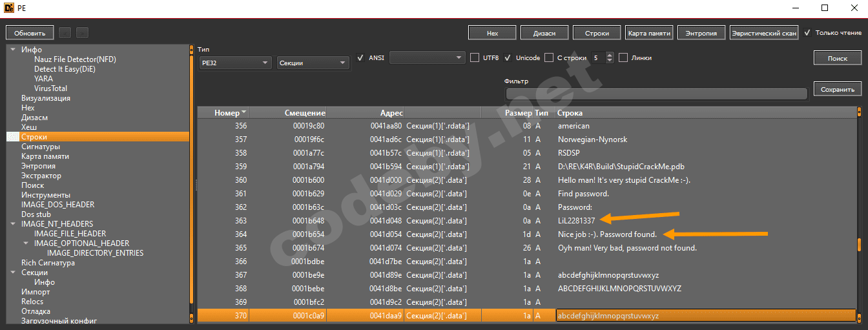Go forward with the right arrow button
The image size is (868, 330).
point(82,32)
